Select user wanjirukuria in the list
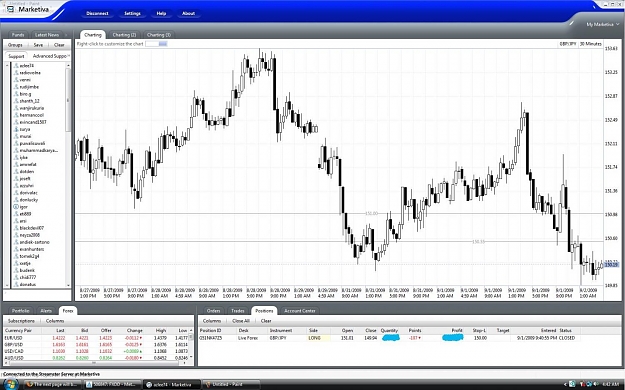The width and height of the screenshot is (625, 390). coord(31,108)
